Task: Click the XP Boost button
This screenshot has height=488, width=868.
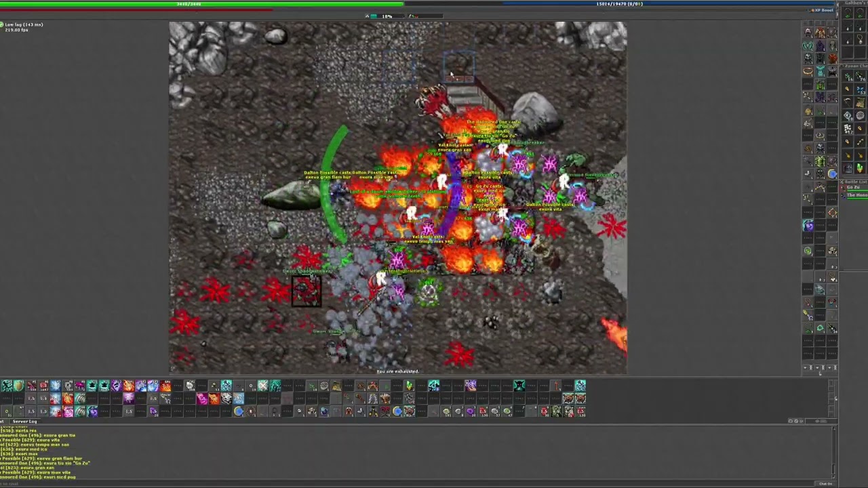Action: [x=823, y=10]
